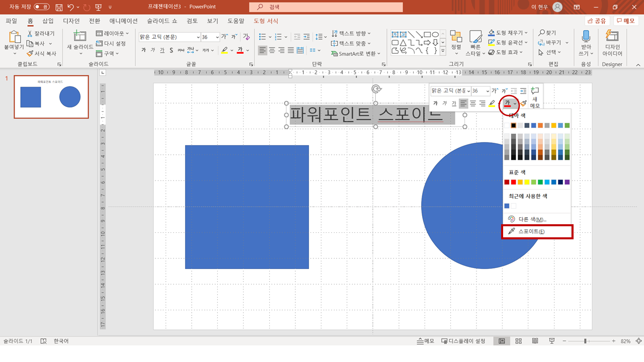Click the Clear Formatting eraser icon in ribbon
This screenshot has width=644, height=362.
246,37
